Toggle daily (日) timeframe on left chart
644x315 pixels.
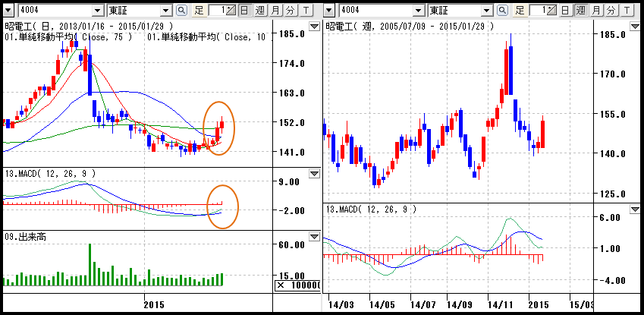click(244, 11)
